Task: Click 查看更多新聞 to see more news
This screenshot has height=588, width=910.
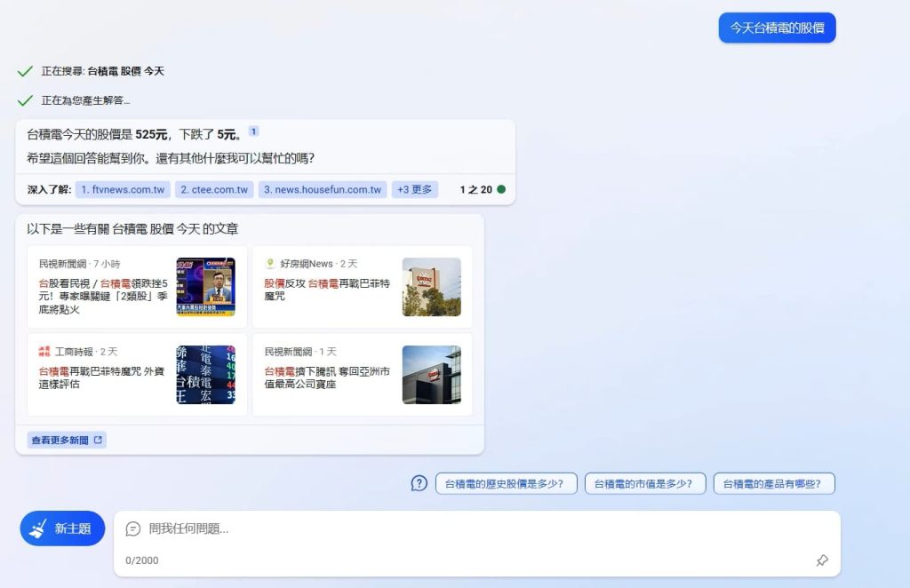Action: coord(67,440)
